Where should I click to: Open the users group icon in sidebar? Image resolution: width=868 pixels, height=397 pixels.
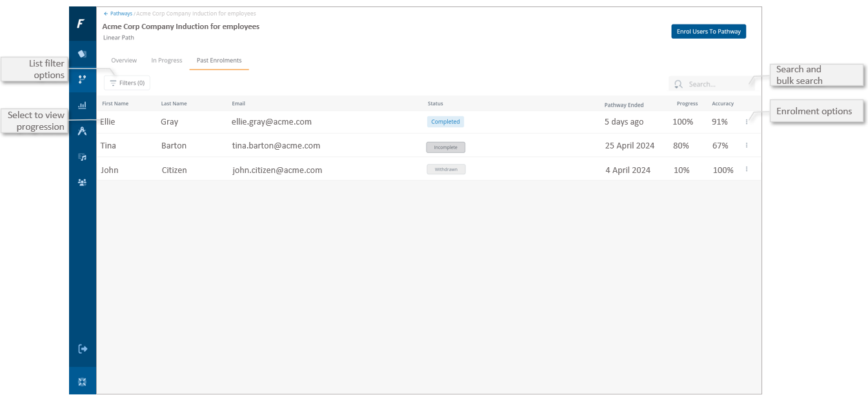[82, 183]
